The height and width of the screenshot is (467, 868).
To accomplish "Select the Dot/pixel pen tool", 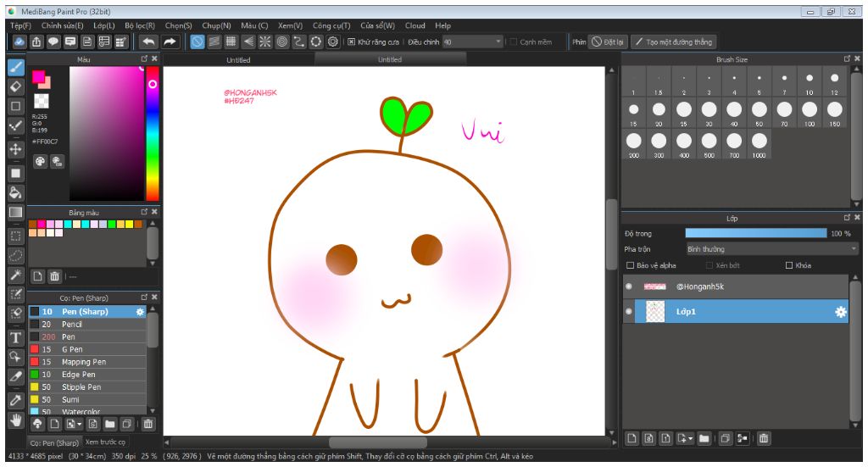I will [15, 125].
